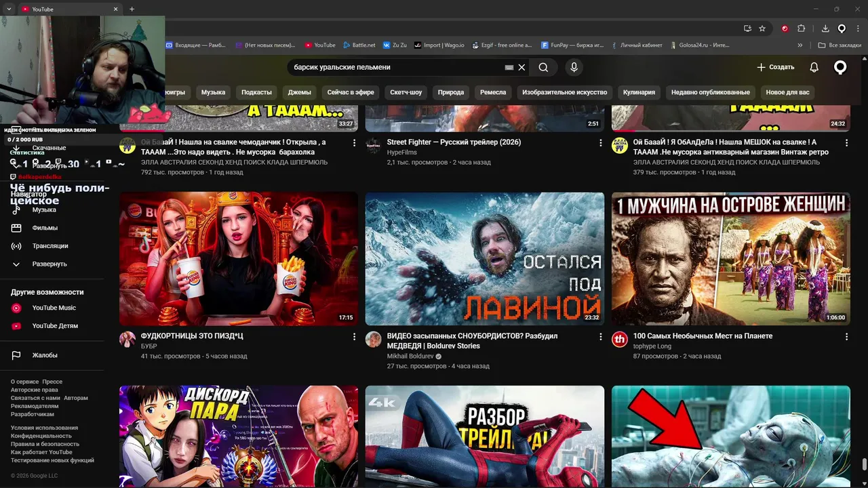Open Тестирование новых функций footer link
Viewport: 868px width, 488px height.
(x=52, y=460)
